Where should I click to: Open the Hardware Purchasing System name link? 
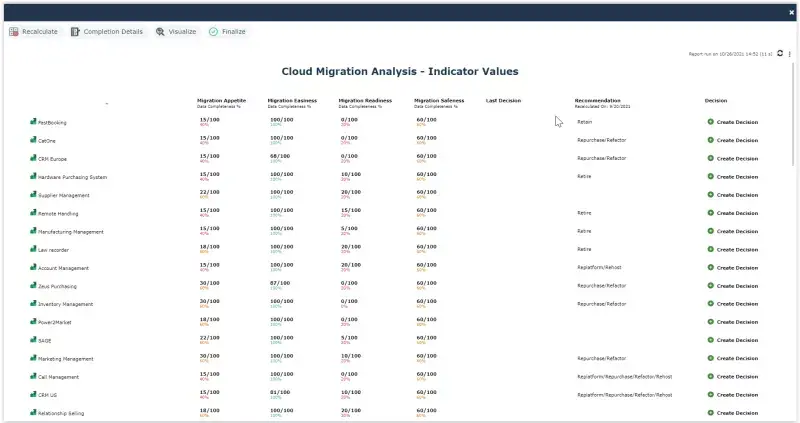pyautogui.click(x=72, y=177)
